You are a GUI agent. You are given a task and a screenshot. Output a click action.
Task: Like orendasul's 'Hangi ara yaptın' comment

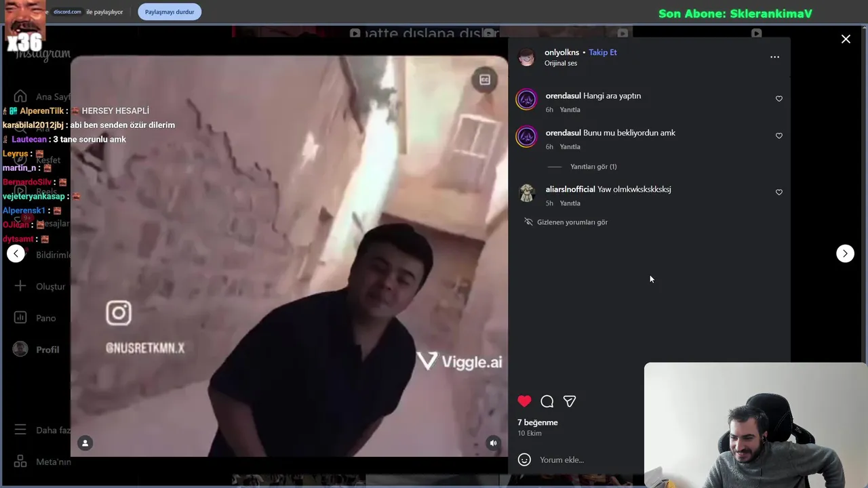[x=779, y=99]
